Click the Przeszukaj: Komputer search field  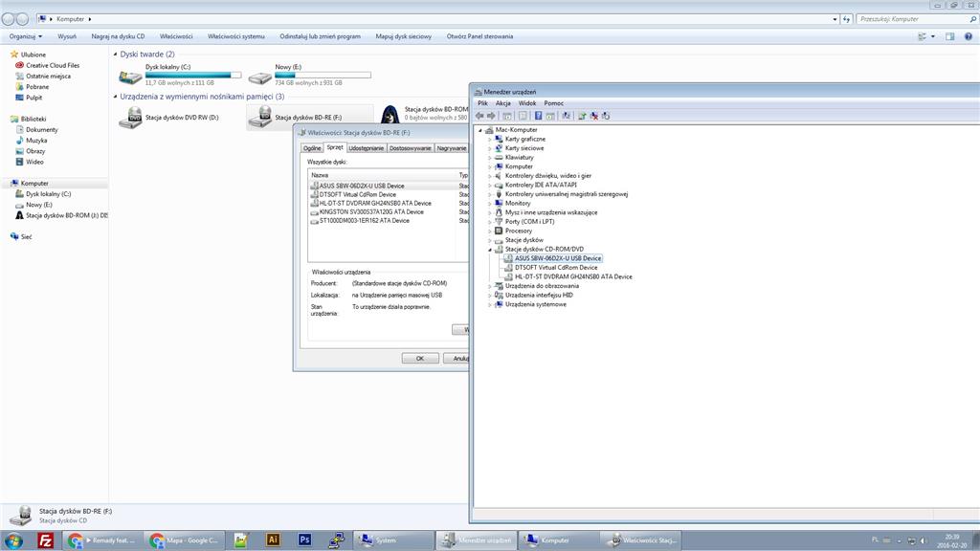point(912,19)
